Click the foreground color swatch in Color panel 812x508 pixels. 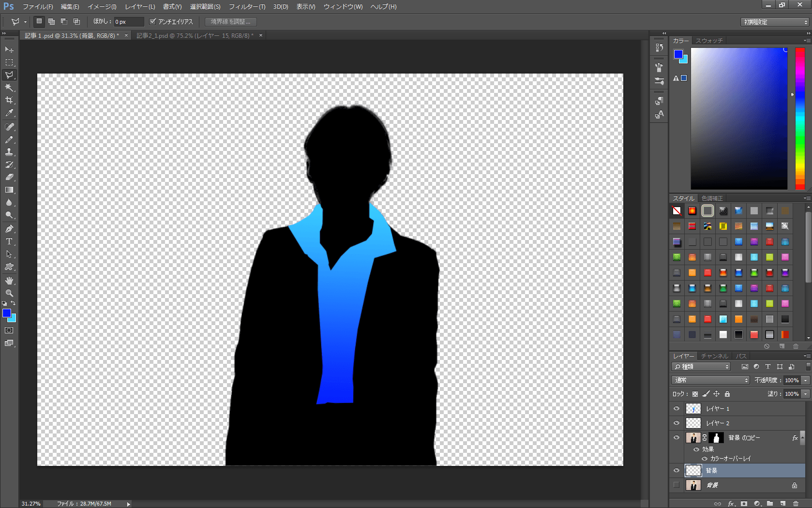(x=678, y=54)
